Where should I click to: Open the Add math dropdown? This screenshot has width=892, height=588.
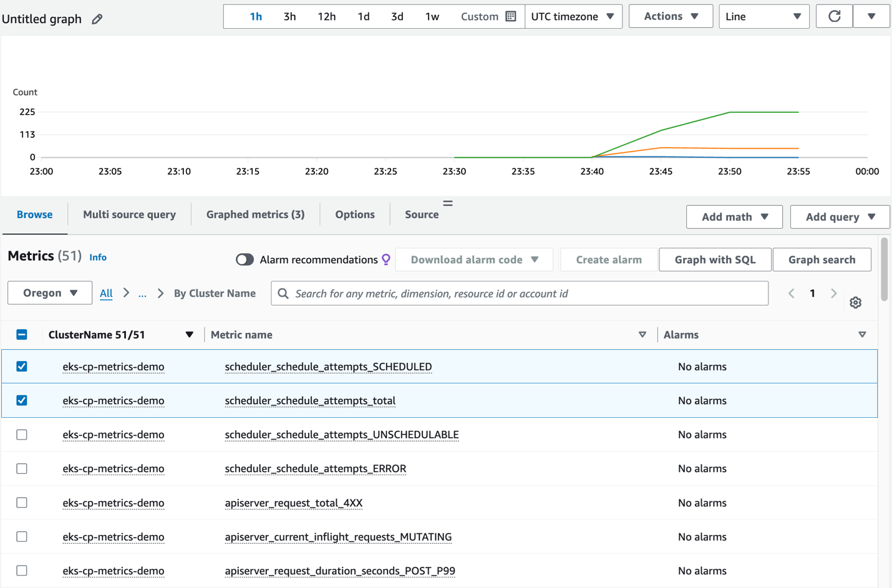click(x=734, y=216)
